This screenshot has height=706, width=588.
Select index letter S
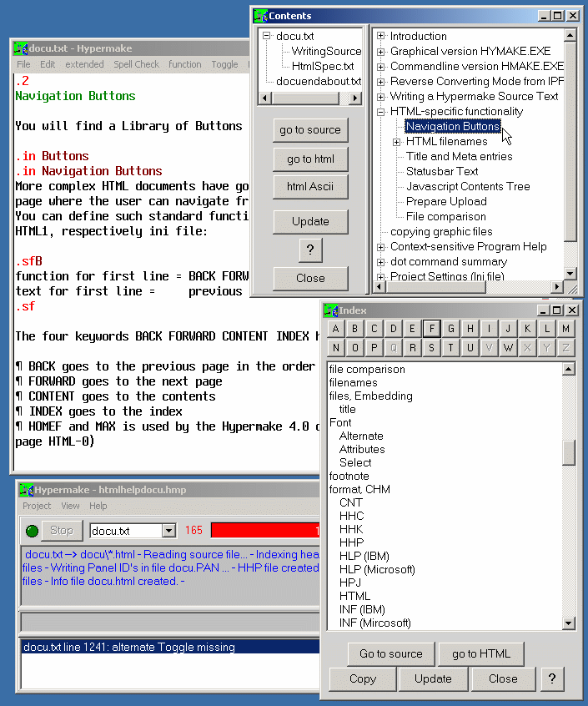point(432,348)
